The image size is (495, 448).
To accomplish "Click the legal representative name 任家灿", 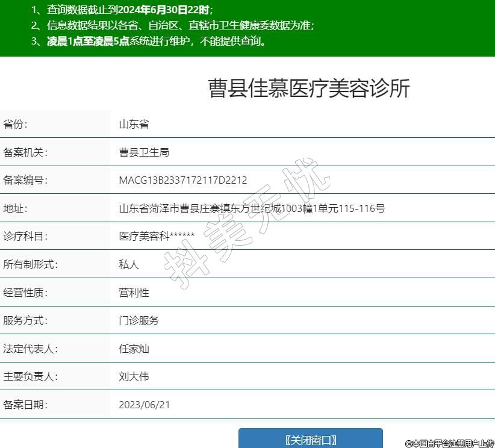I will point(134,349).
